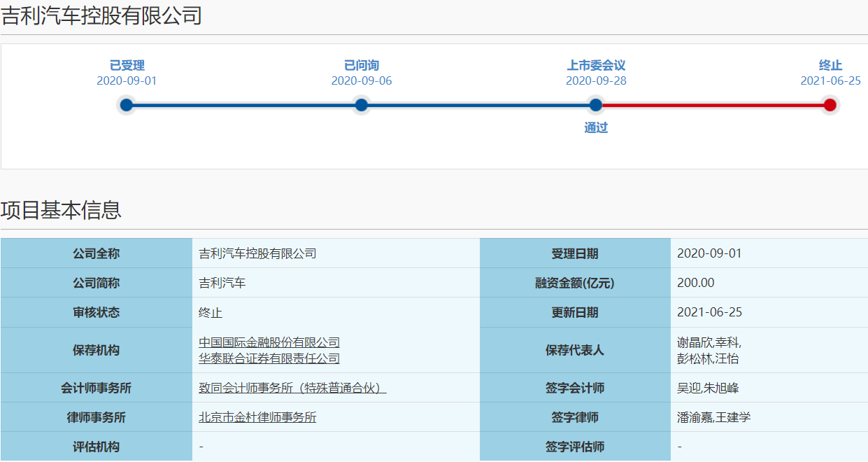
Task: Click the blue timeline segment between 已受理 and 已问询
Action: pos(244,105)
